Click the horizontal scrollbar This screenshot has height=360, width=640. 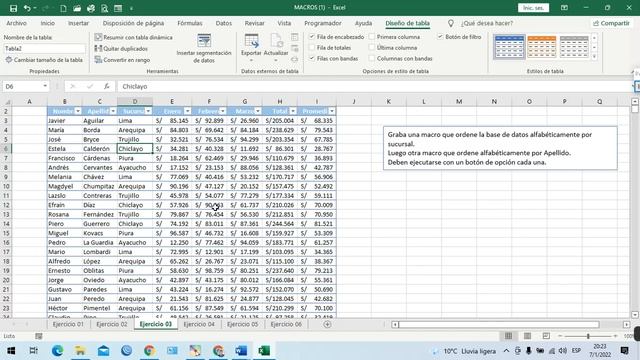(499, 324)
